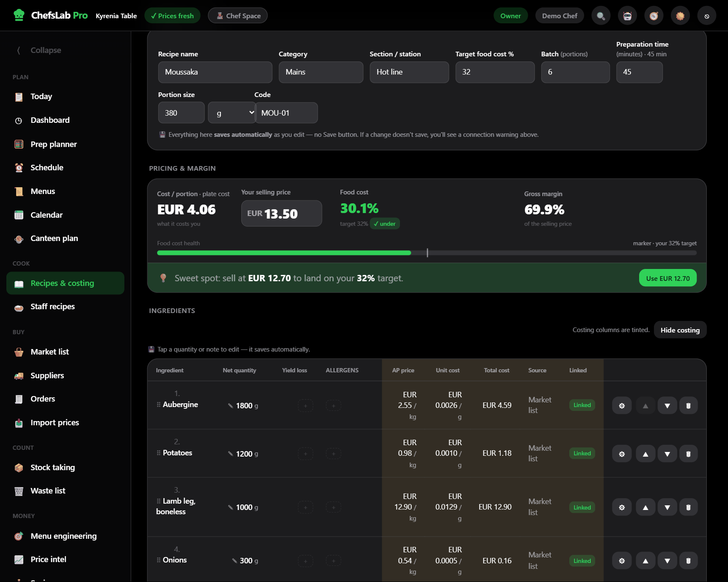Delete the Onions ingredient

click(x=688, y=560)
